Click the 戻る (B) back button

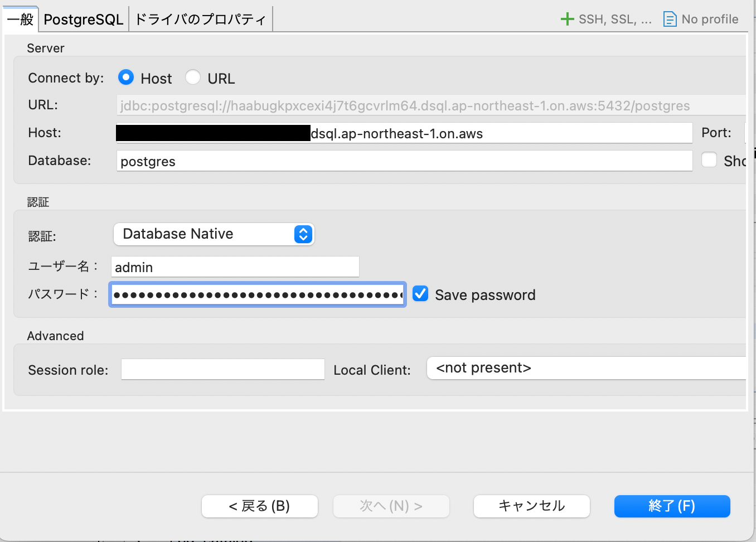260,506
